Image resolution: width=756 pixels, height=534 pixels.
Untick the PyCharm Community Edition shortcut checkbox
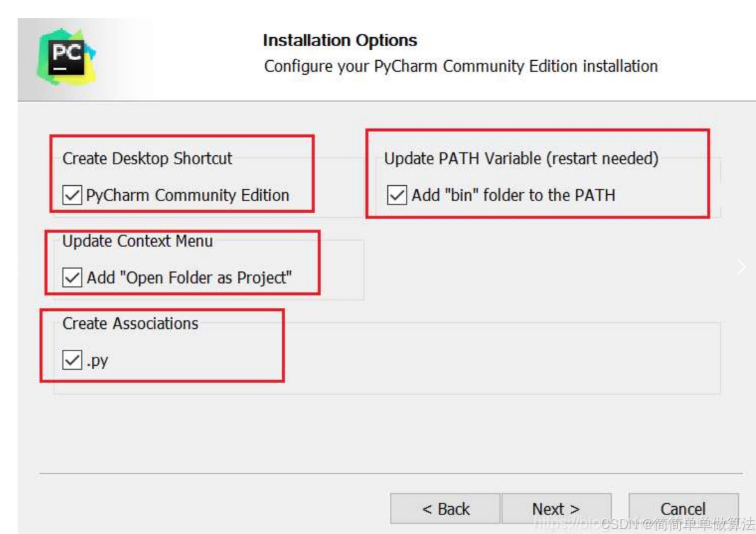(72, 195)
